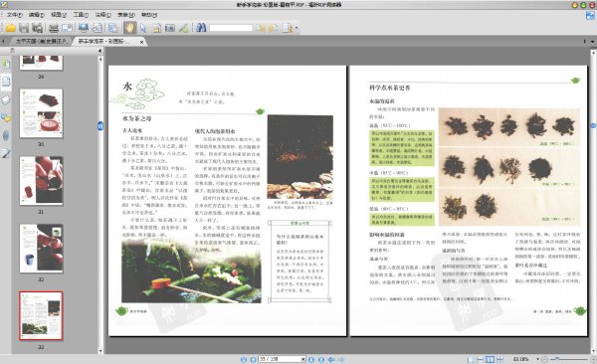Select the highlighted page 33 thumbnail
Image resolution: width=597 pixels, height=364 pixels.
point(41,315)
